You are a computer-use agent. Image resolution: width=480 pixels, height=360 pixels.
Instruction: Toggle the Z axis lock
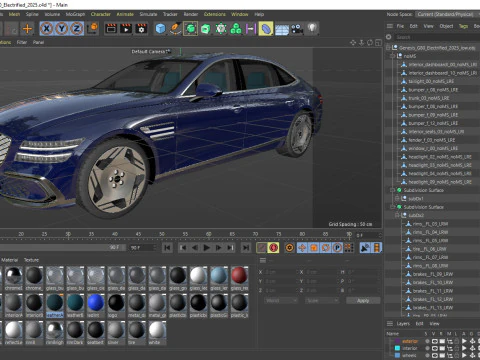[x=77, y=29]
